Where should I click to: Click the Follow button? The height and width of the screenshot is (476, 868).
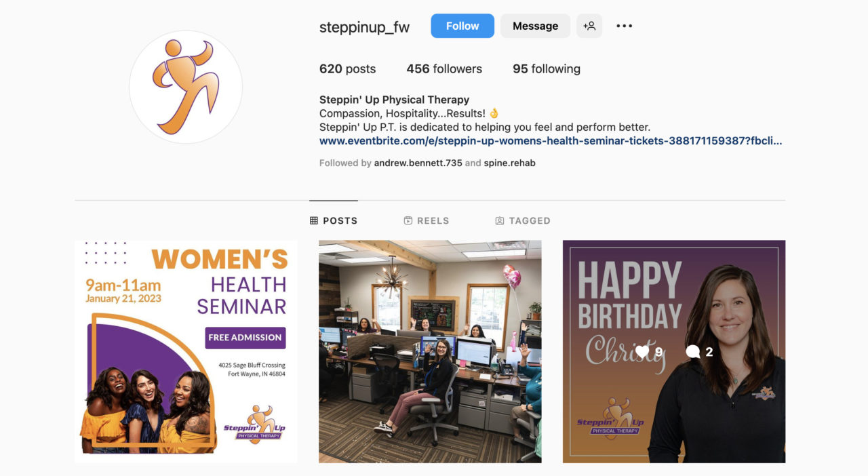click(x=462, y=26)
